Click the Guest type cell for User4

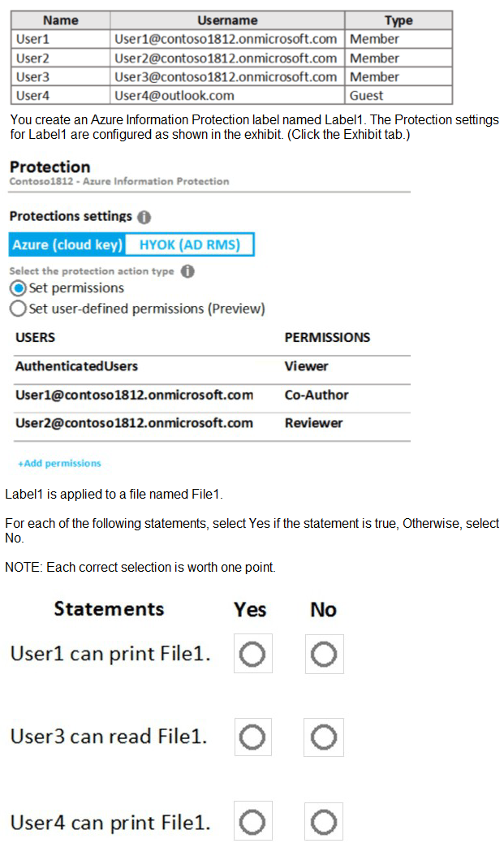click(366, 96)
